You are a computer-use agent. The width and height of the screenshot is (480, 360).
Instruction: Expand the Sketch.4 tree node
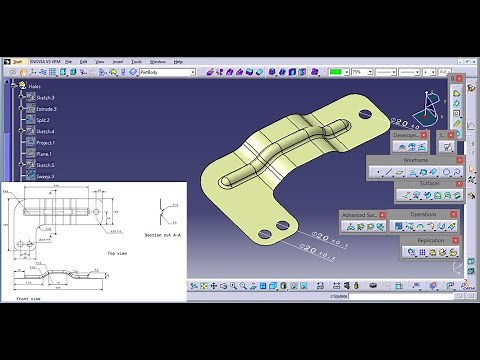[x=21, y=131]
